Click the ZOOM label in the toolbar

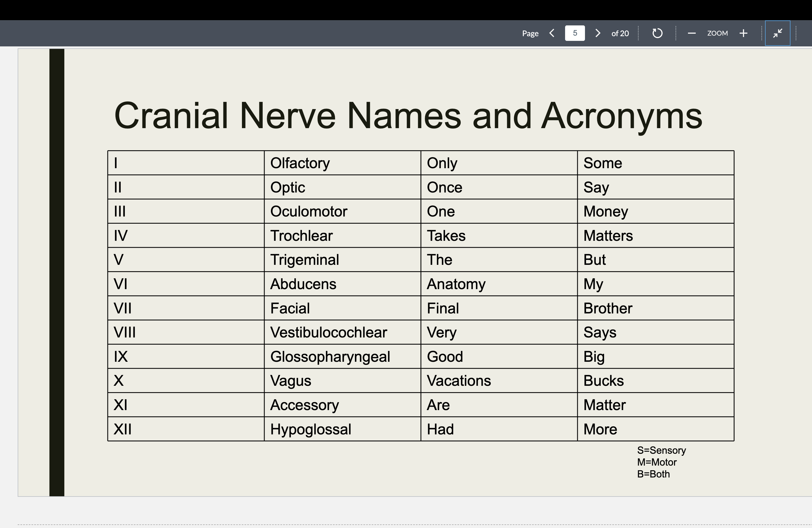717,33
